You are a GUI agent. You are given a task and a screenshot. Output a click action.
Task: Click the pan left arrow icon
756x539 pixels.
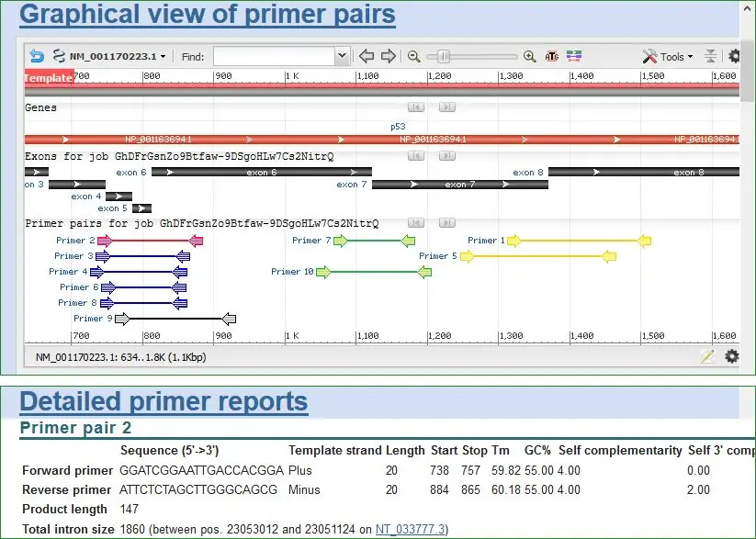(367, 56)
